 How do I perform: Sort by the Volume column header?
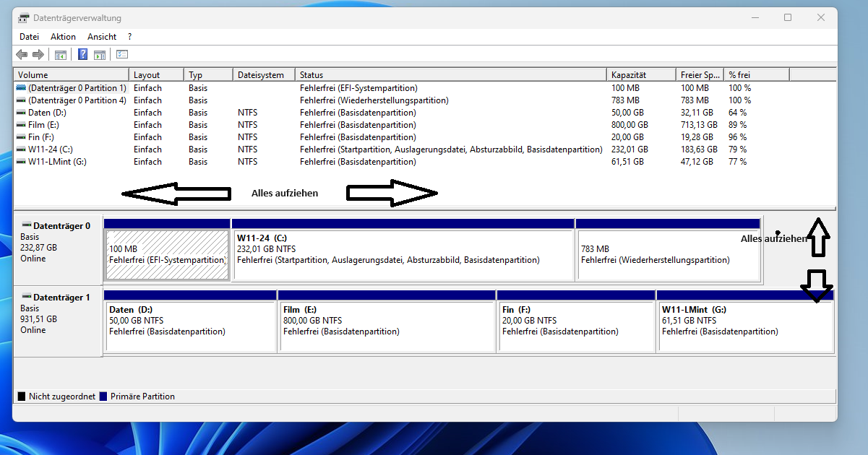pos(71,74)
